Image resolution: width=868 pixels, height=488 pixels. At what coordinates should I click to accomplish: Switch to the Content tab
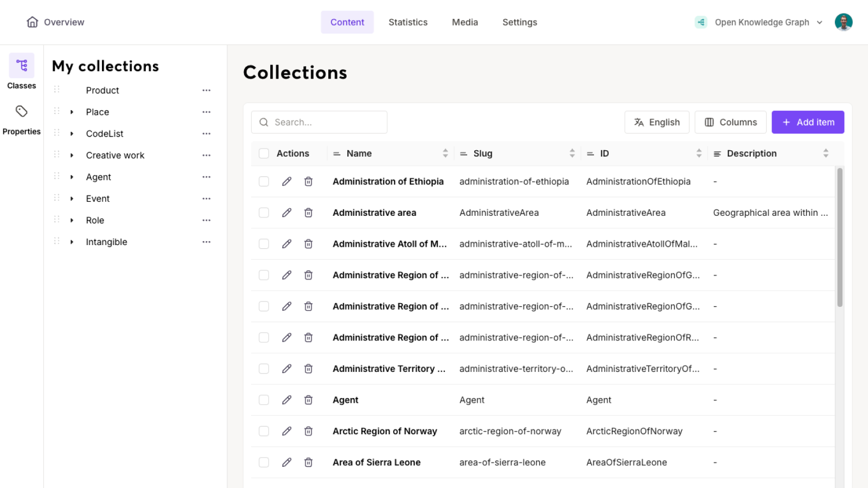[347, 22]
